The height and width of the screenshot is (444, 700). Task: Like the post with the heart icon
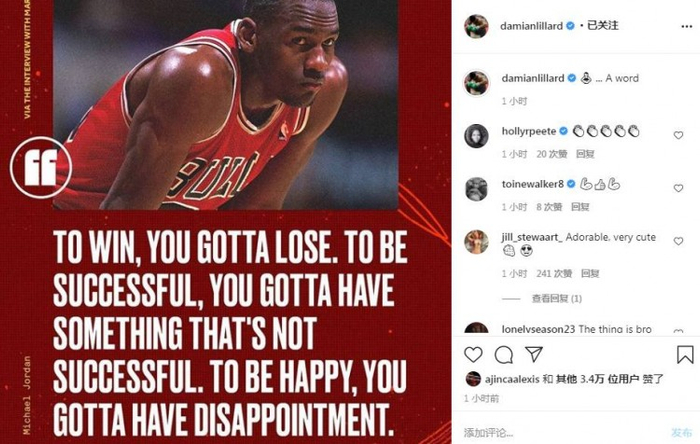click(x=473, y=355)
